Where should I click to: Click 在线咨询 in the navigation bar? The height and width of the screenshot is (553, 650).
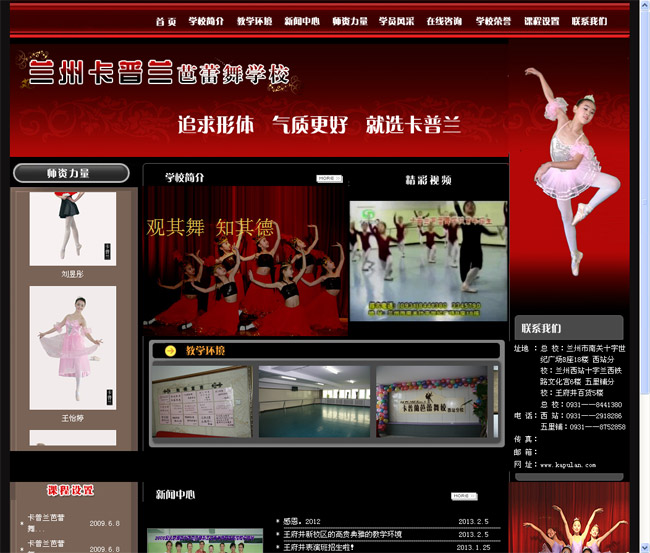445,21
